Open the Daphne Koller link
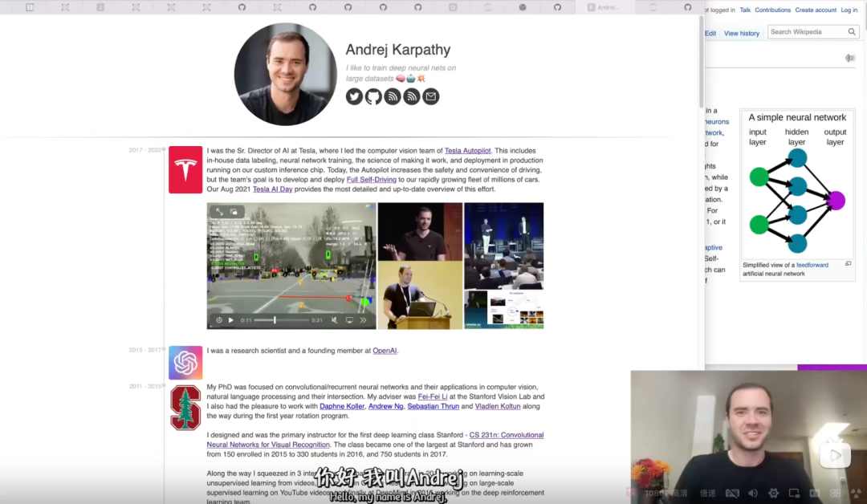 (x=342, y=406)
